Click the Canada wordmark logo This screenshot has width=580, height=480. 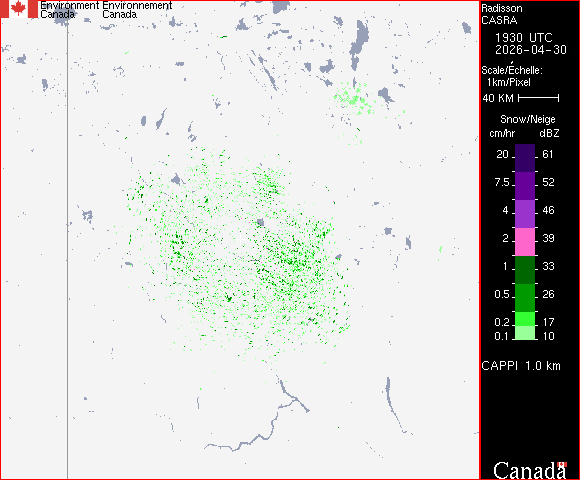530,471
